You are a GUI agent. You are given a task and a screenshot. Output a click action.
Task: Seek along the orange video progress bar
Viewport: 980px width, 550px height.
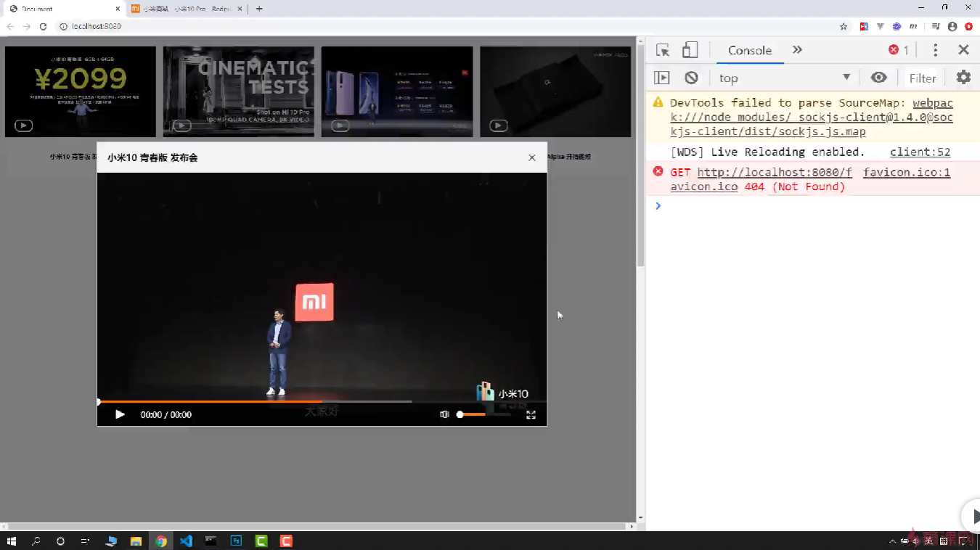254,401
